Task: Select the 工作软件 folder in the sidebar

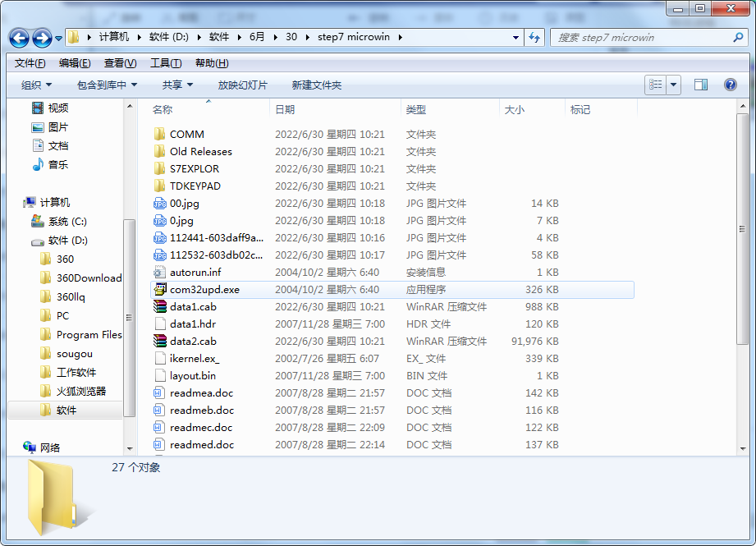Action: (68, 373)
